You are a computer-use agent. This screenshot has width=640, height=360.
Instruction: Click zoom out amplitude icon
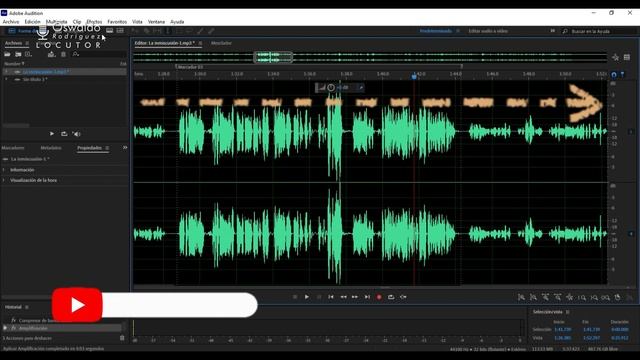click(x=533, y=298)
